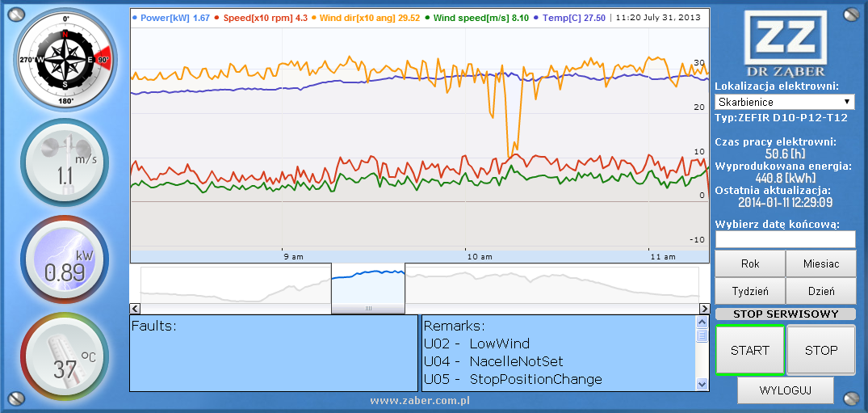Click the Remarks list scroll up arrow
The width and height of the screenshot is (868, 413).
[x=702, y=322]
